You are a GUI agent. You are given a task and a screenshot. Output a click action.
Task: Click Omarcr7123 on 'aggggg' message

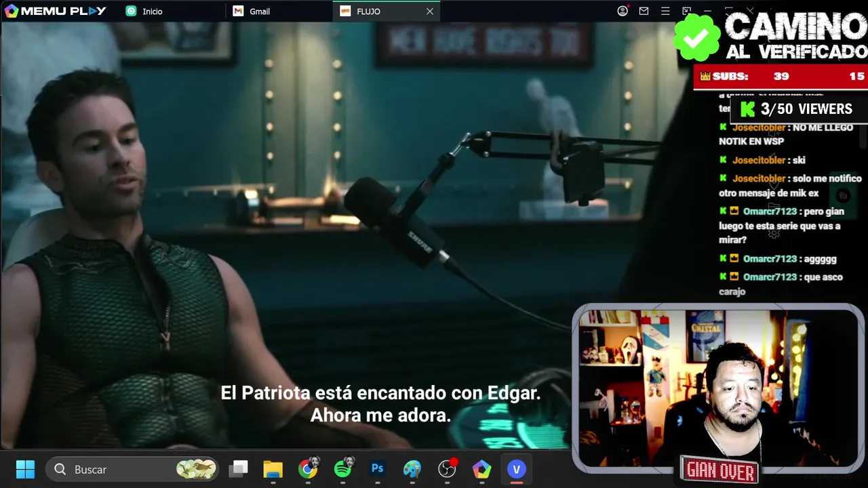tap(770, 259)
